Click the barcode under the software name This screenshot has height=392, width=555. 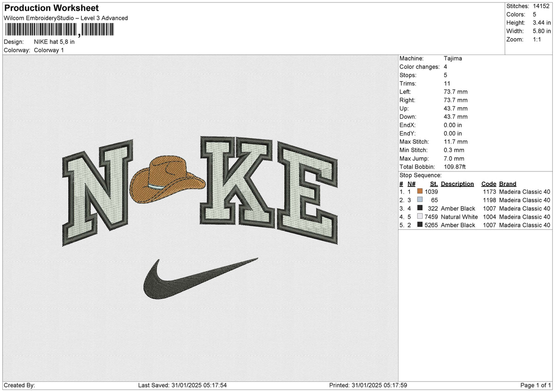59,30
